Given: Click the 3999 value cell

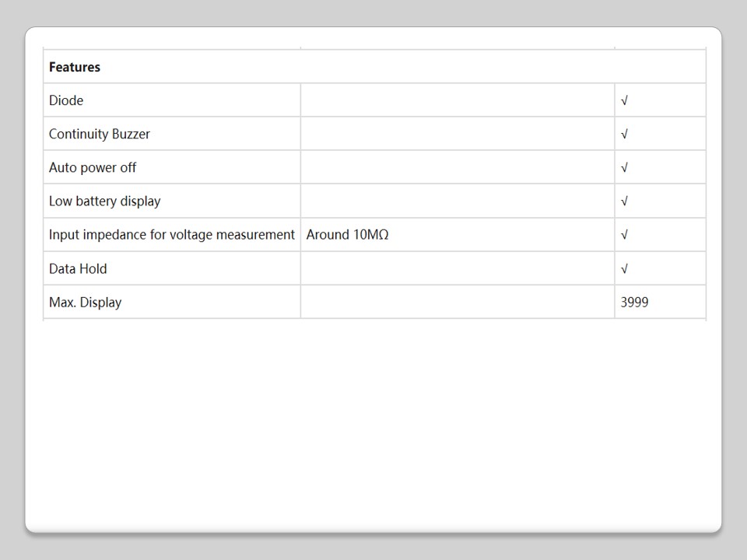Looking at the screenshot, I should tap(634, 302).
